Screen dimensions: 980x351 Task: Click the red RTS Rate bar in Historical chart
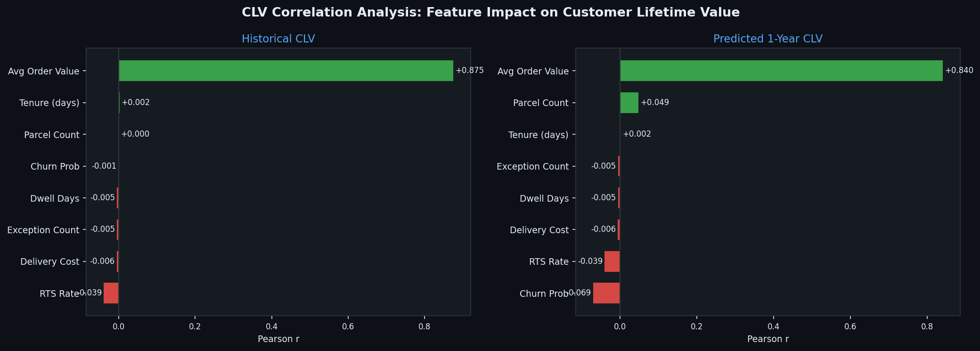[111, 293]
